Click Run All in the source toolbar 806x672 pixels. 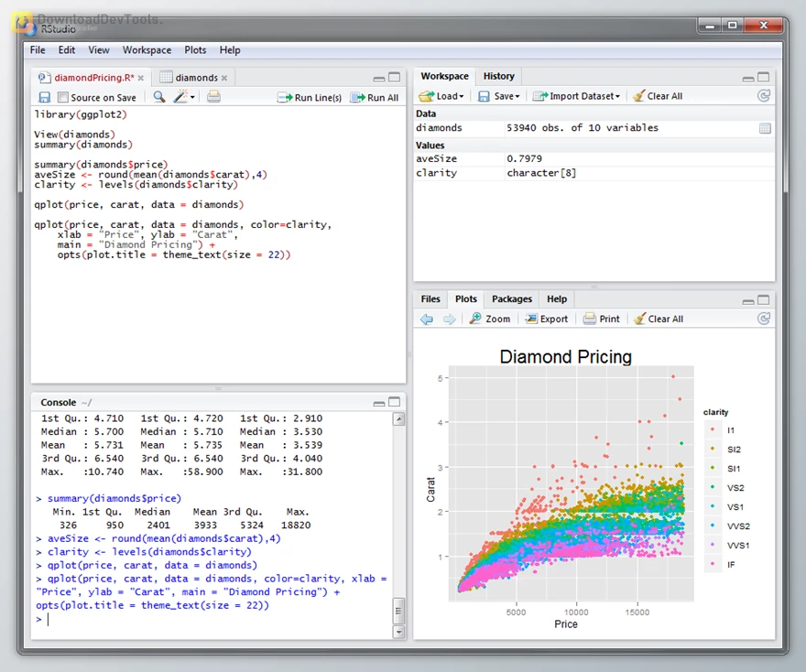[x=375, y=97]
